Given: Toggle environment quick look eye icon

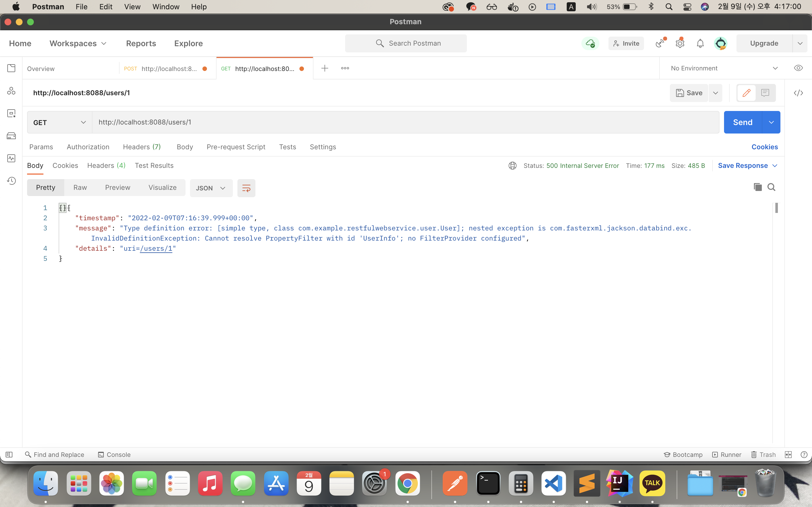Looking at the screenshot, I should click(798, 68).
